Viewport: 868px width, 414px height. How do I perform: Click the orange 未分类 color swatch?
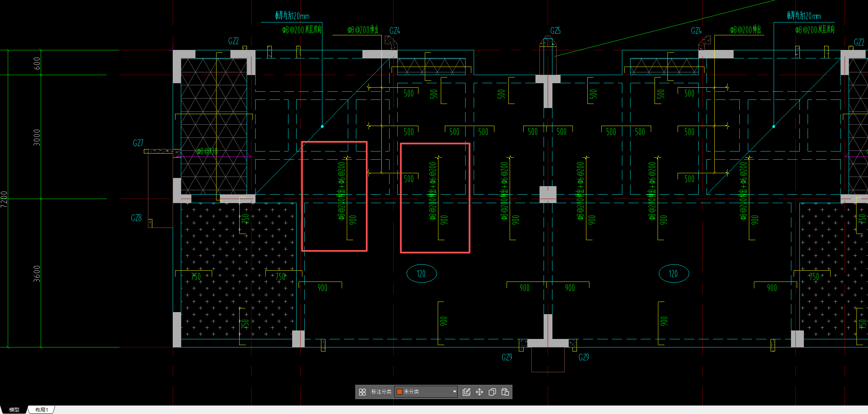399,392
